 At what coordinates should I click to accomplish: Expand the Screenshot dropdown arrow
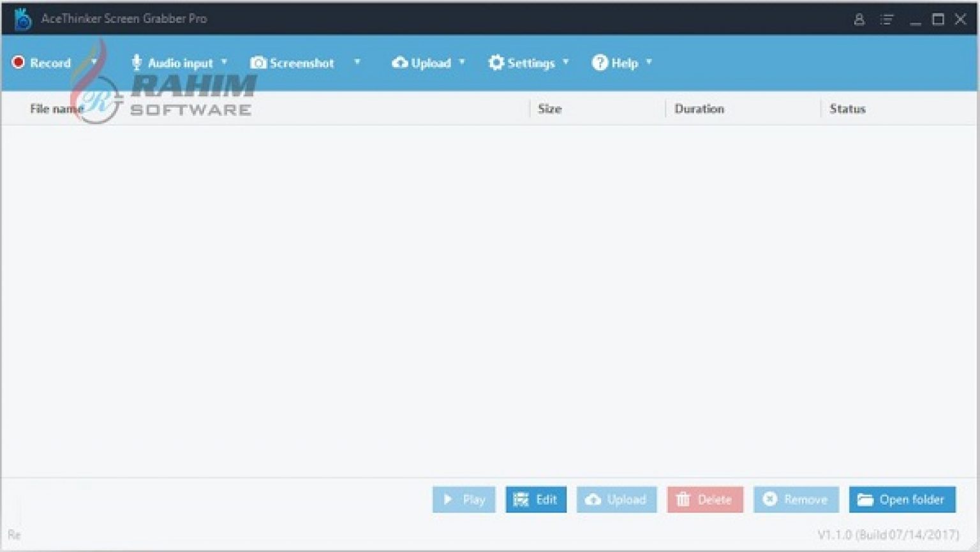pos(357,62)
